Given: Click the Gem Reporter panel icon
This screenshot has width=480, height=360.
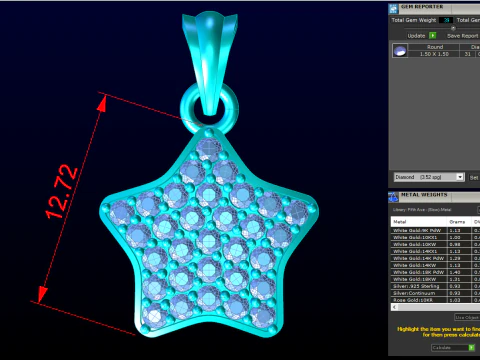Looking at the screenshot, I should (x=393, y=9).
